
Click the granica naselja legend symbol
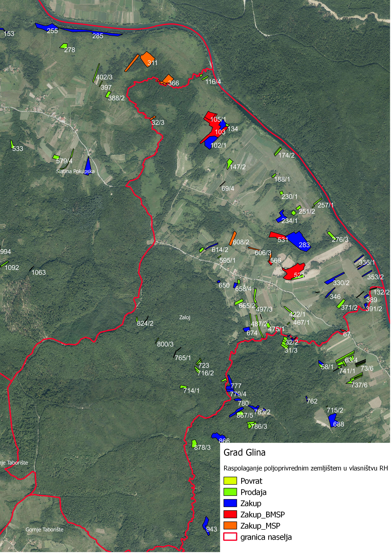tap(230, 537)
